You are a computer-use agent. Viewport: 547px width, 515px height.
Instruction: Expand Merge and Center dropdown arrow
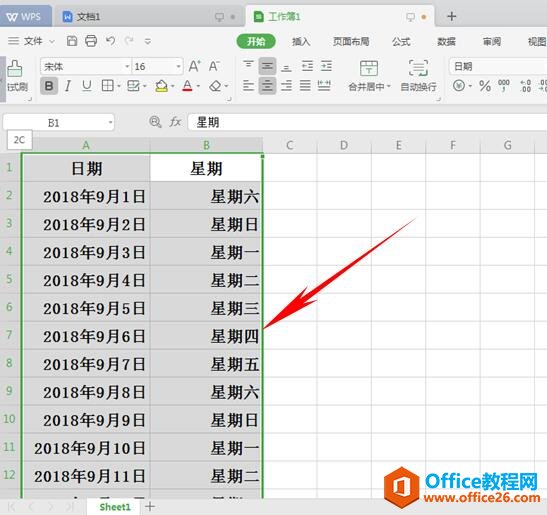(389, 86)
